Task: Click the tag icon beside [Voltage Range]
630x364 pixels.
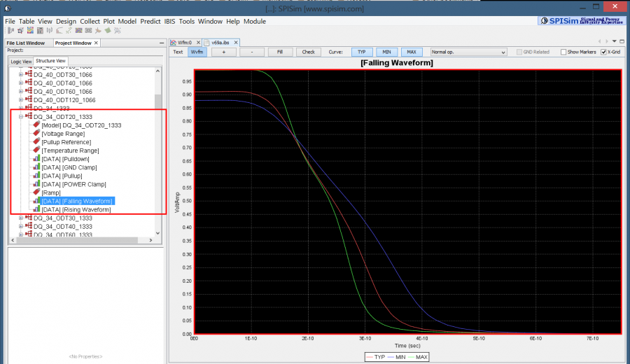Action: pos(36,134)
